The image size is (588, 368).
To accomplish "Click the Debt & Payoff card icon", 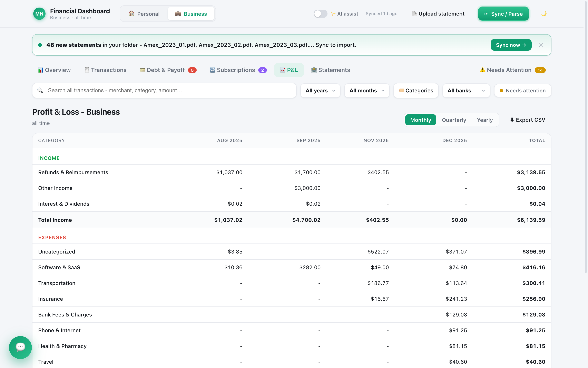I will [142, 70].
